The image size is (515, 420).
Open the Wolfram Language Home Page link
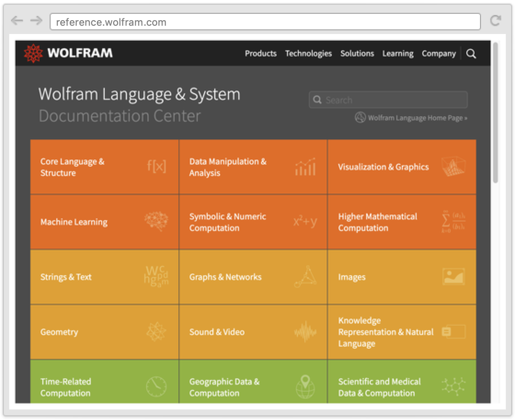coord(417,118)
